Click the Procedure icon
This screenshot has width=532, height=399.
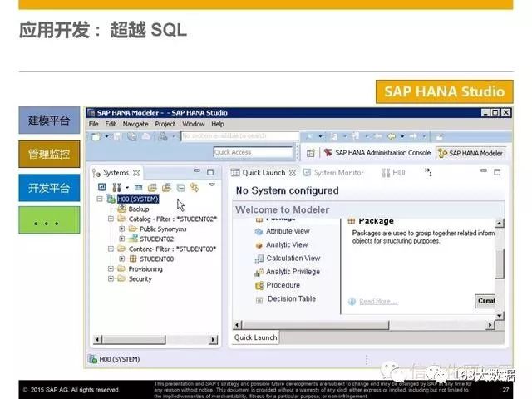pos(259,286)
